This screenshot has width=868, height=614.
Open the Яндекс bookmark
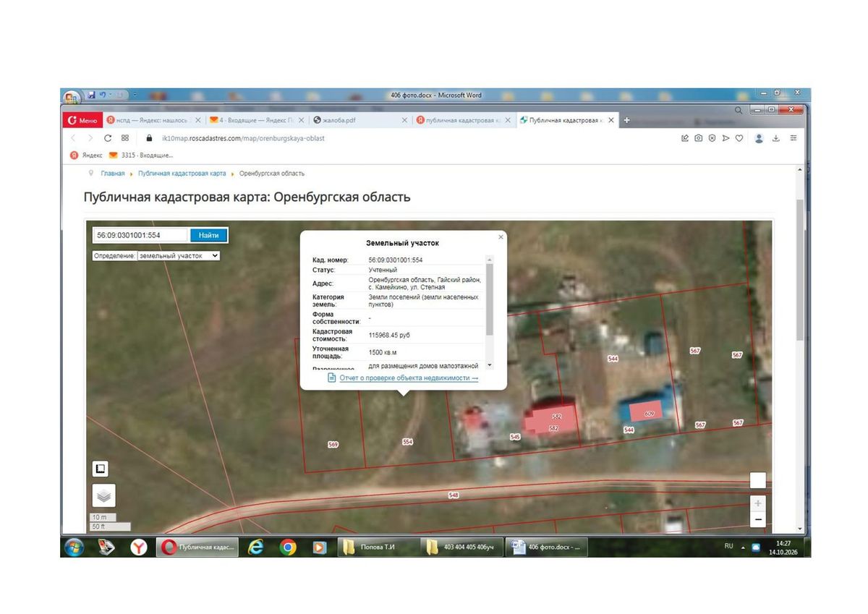click(x=86, y=155)
